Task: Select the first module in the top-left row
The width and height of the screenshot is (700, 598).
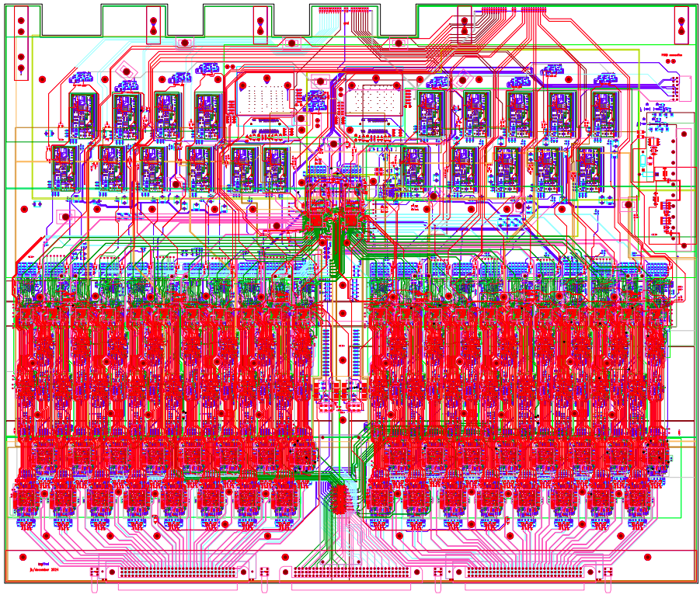Action: [83, 113]
